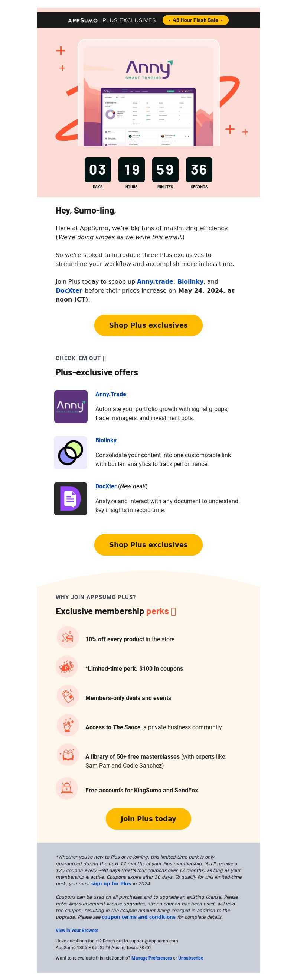Click View in Your Browser link
Image resolution: width=297 pixels, height=980 pixels.
tap(77, 931)
